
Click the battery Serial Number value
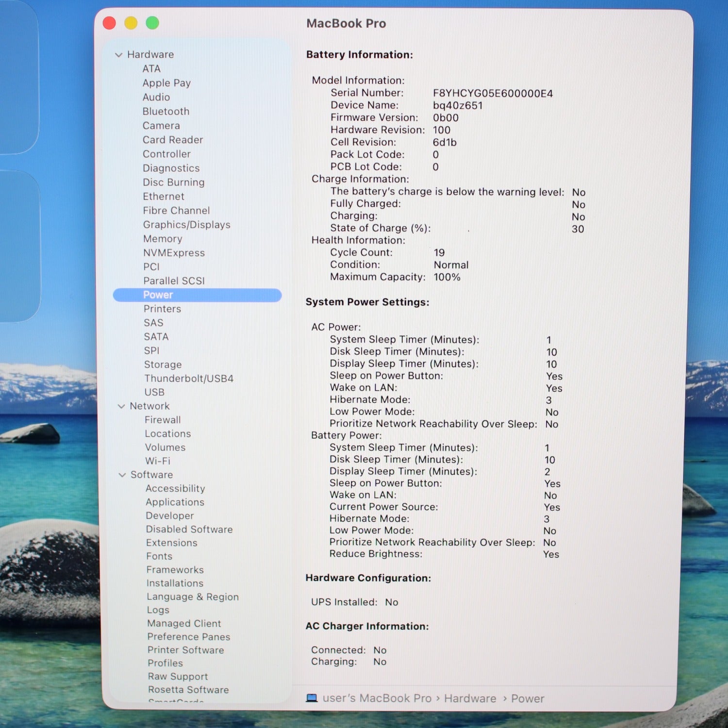493,94
